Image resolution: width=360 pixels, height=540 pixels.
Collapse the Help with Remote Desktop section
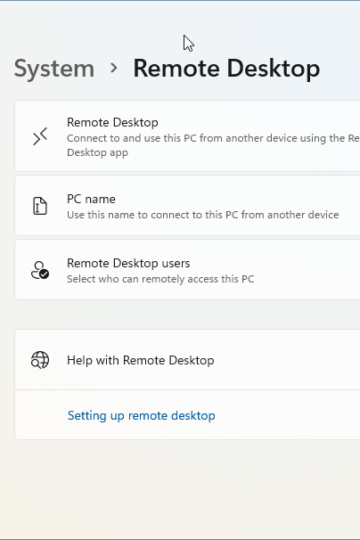pos(187,360)
